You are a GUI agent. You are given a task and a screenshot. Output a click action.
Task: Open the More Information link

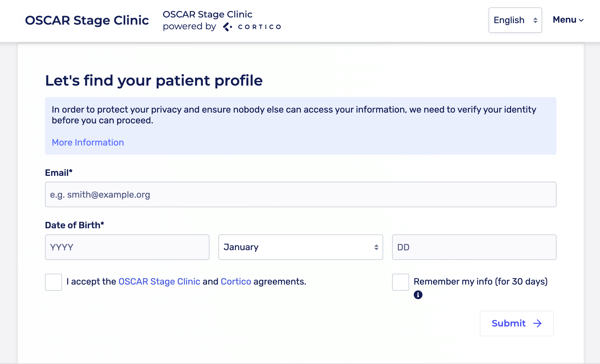[88, 142]
